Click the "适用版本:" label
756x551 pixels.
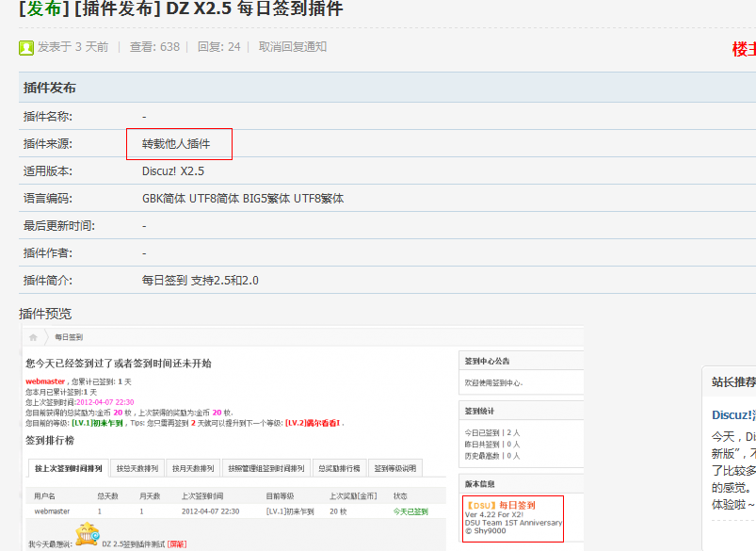[48, 171]
